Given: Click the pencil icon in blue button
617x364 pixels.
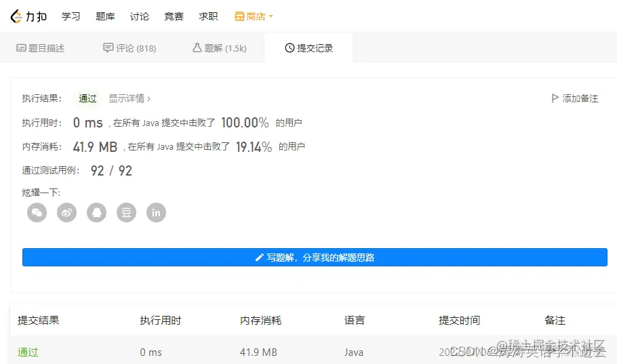Looking at the screenshot, I should point(259,258).
